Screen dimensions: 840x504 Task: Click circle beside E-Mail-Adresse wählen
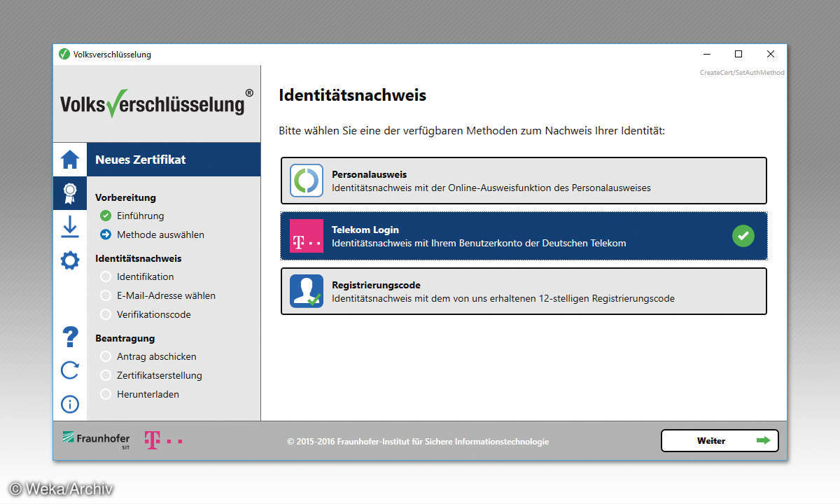[x=106, y=295]
